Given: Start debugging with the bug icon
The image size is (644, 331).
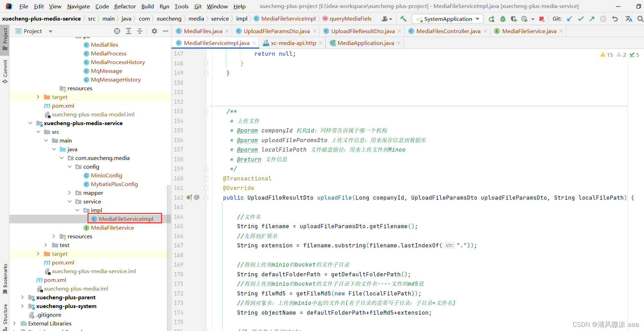Looking at the screenshot, I should point(503,19).
